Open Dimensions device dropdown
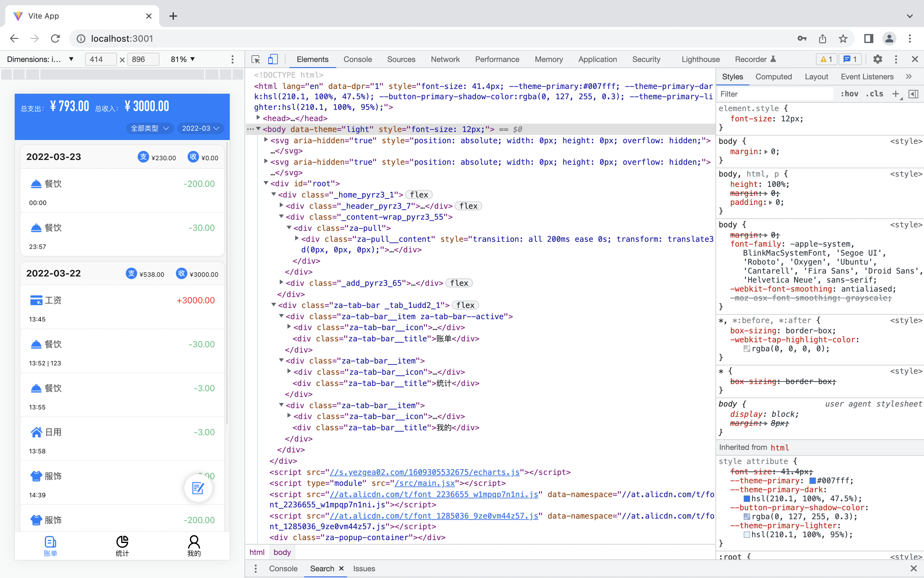The height and width of the screenshot is (578, 924). click(40, 59)
